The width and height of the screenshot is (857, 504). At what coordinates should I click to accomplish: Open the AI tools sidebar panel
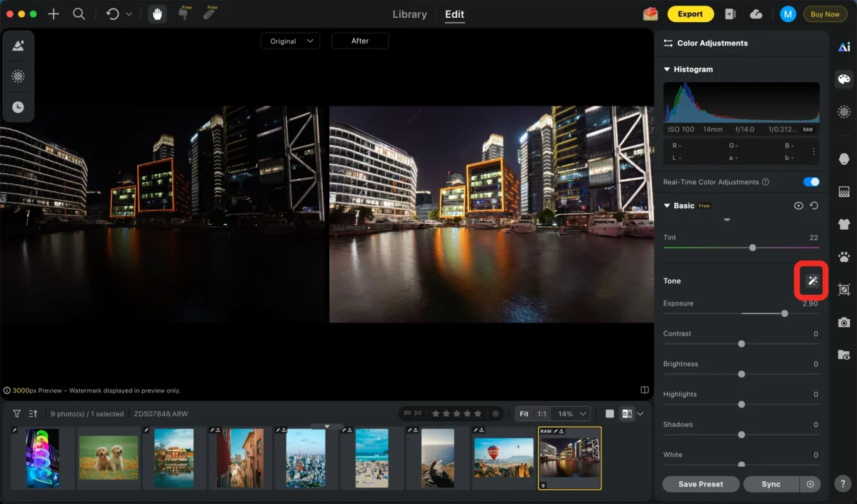tap(844, 46)
